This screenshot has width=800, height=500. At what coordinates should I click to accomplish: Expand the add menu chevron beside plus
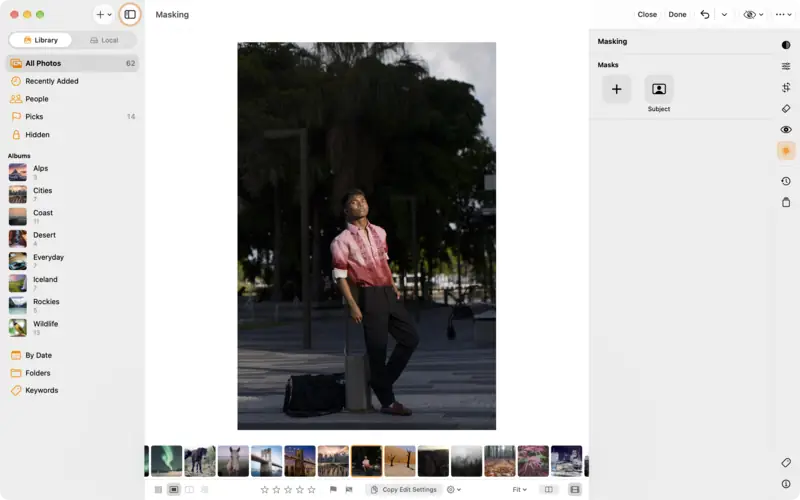[109, 15]
